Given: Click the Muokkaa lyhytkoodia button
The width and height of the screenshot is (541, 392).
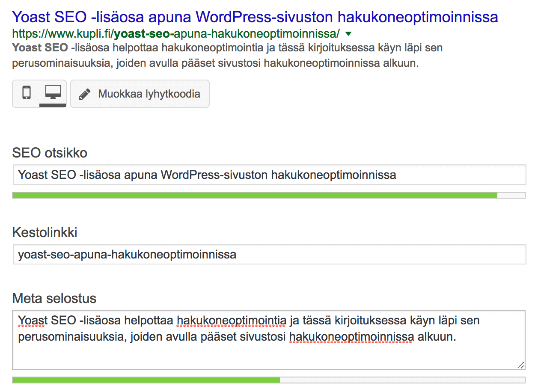Looking at the screenshot, I should click(x=140, y=94).
